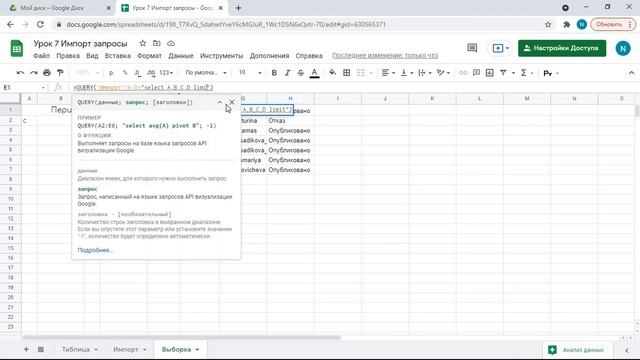Open the Google Sheets home icon
The height and width of the screenshot is (360, 640).
coord(17,49)
